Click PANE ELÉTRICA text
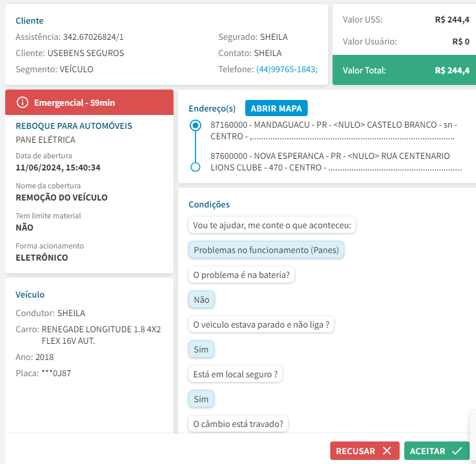Screen dimensions: 476x464 pyautogui.click(x=46, y=140)
